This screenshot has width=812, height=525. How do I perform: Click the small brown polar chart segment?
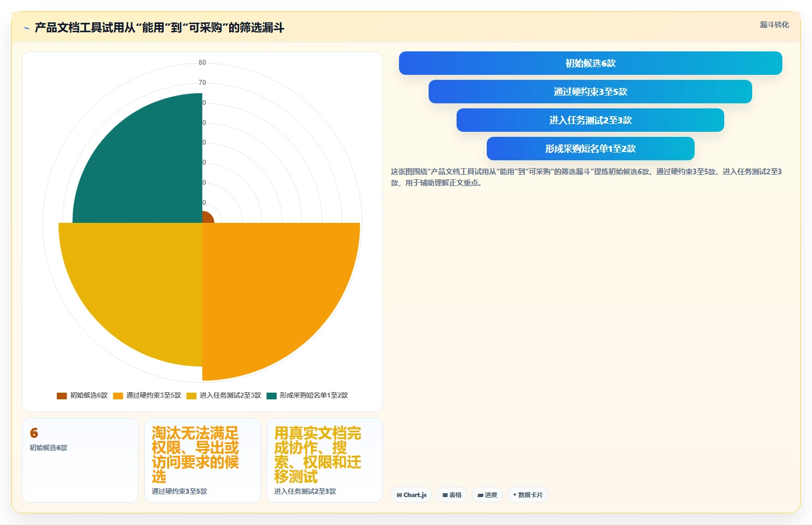(207, 218)
